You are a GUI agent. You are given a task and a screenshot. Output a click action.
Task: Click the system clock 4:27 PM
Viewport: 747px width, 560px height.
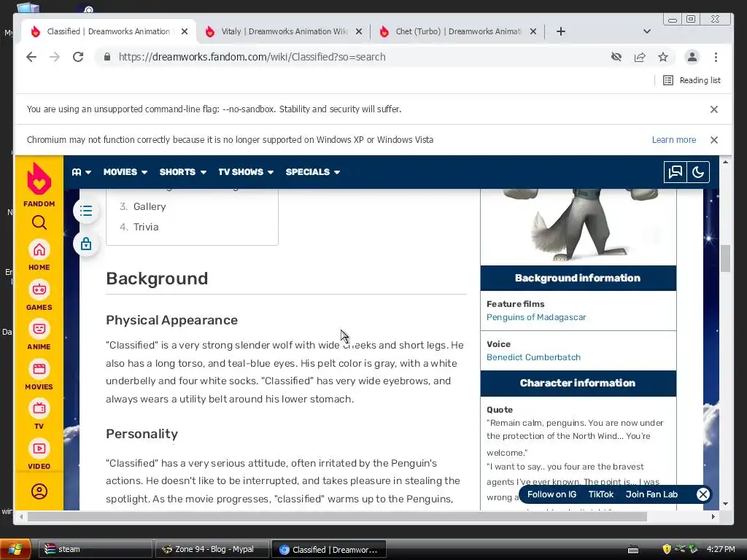720,549
